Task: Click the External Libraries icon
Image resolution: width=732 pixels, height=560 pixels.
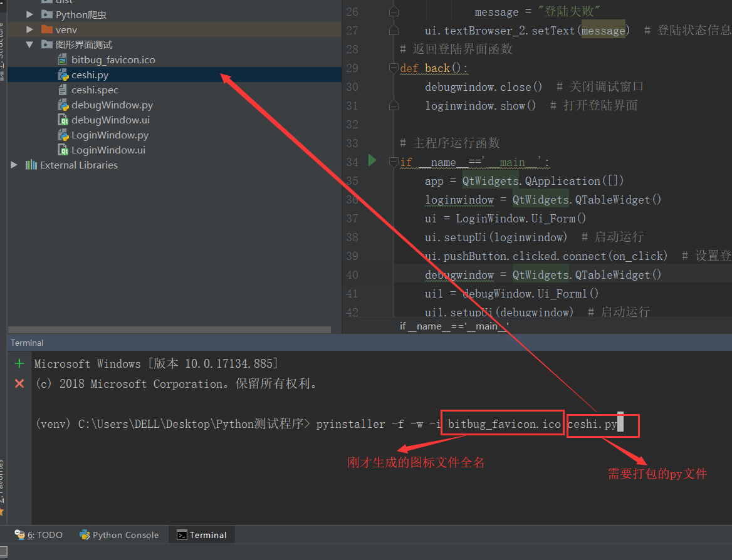Action: point(31,165)
